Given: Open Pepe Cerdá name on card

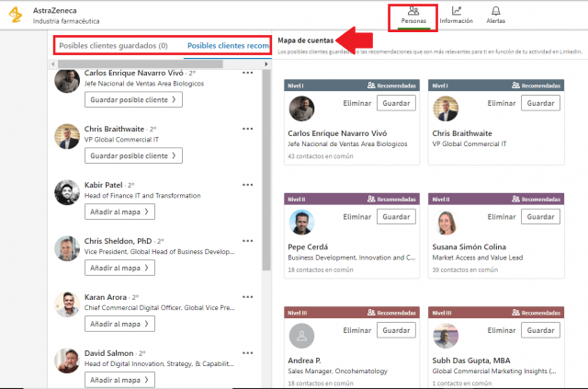Looking at the screenshot, I should [308, 247].
